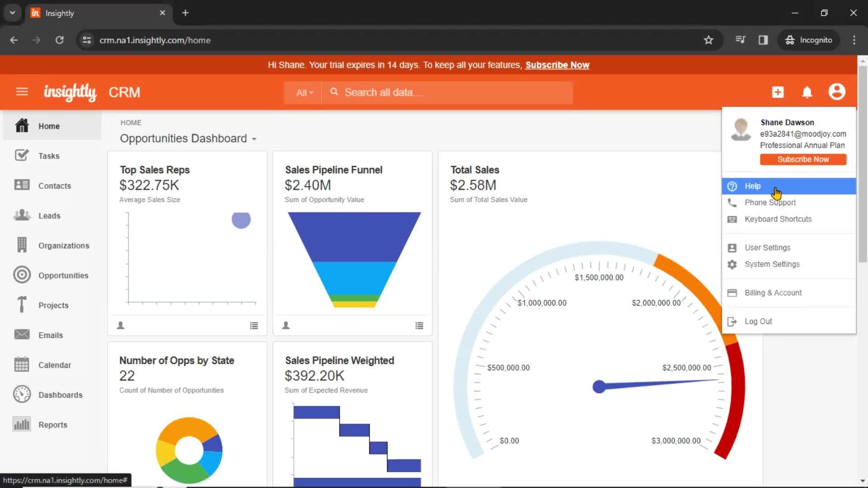Click the site information icon in address bar
This screenshot has height=488, width=868.
tap(87, 40)
